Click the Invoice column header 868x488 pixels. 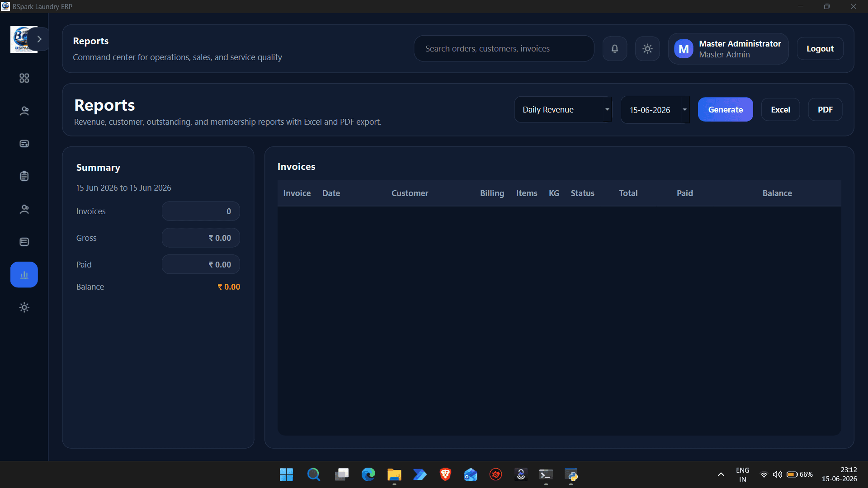[x=297, y=193]
